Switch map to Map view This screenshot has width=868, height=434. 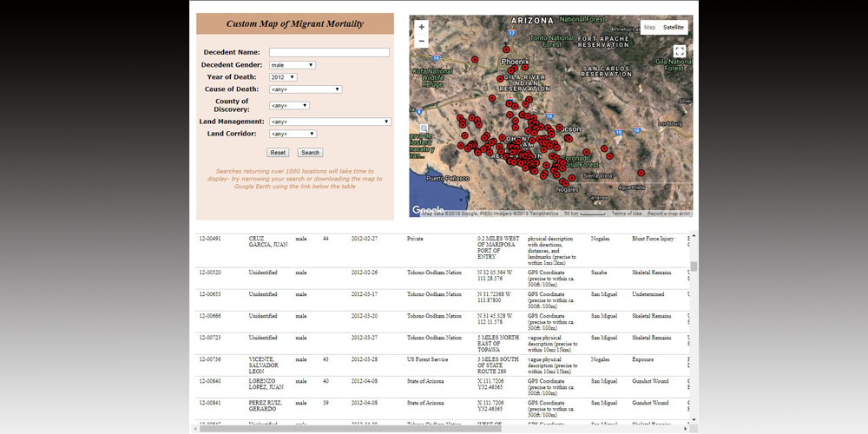649,27
